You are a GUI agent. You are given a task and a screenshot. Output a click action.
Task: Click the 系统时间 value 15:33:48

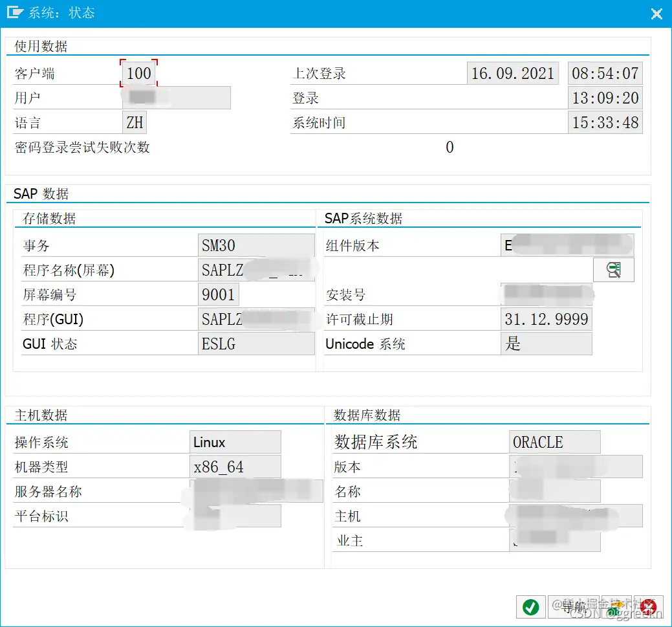coord(605,123)
